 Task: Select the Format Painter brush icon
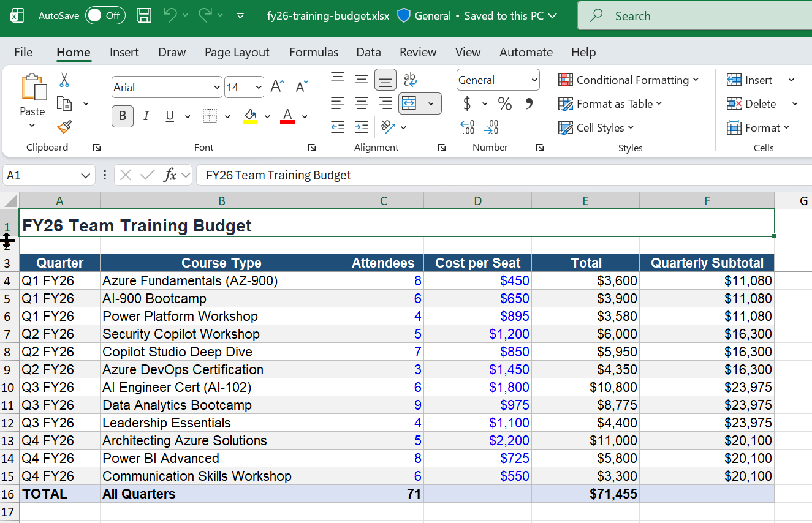[x=64, y=127]
